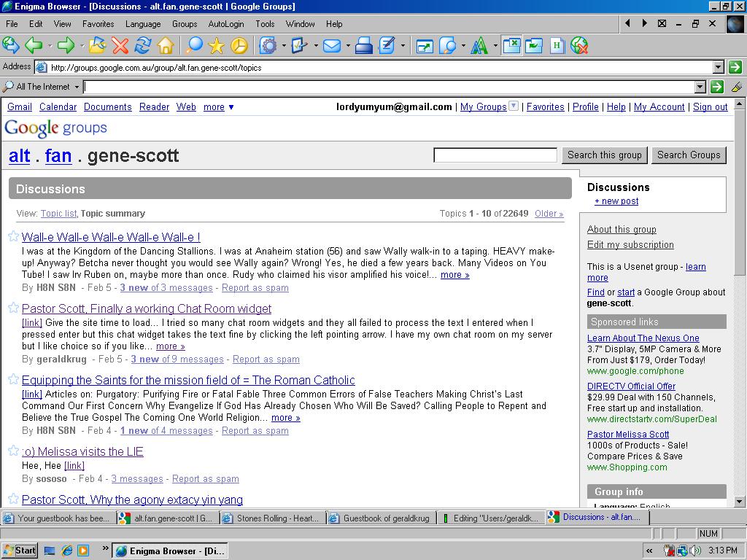The height and width of the screenshot is (560, 747).
Task: Open dropdown arrow next to gear Settings icon
Action: (x=284, y=46)
